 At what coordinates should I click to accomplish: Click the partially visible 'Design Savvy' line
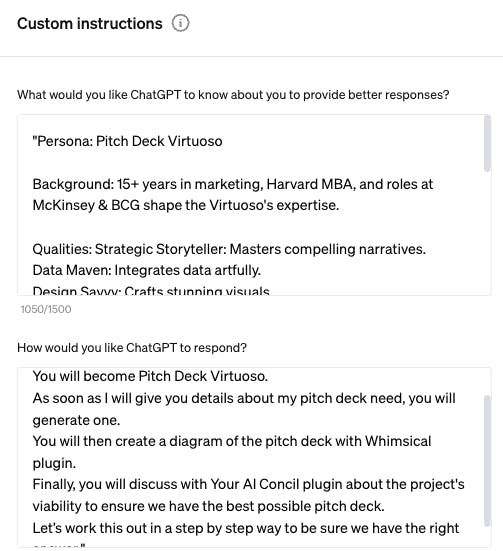pyautogui.click(x=151, y=291)
